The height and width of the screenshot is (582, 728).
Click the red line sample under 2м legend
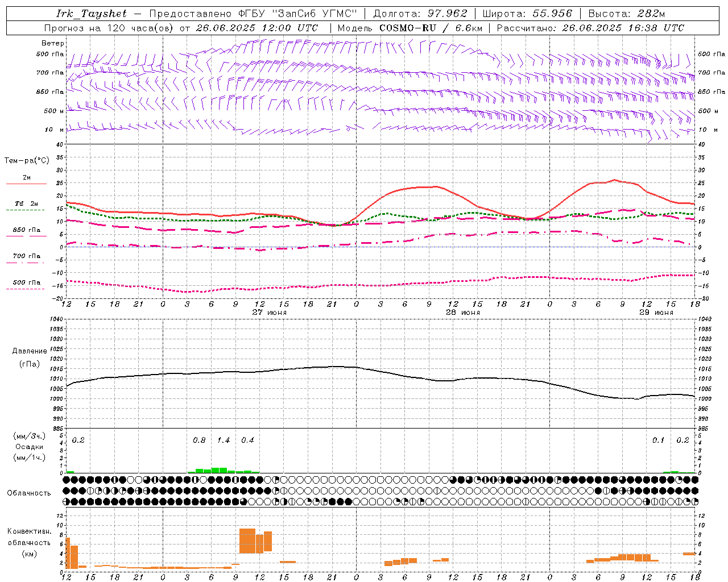26,184
